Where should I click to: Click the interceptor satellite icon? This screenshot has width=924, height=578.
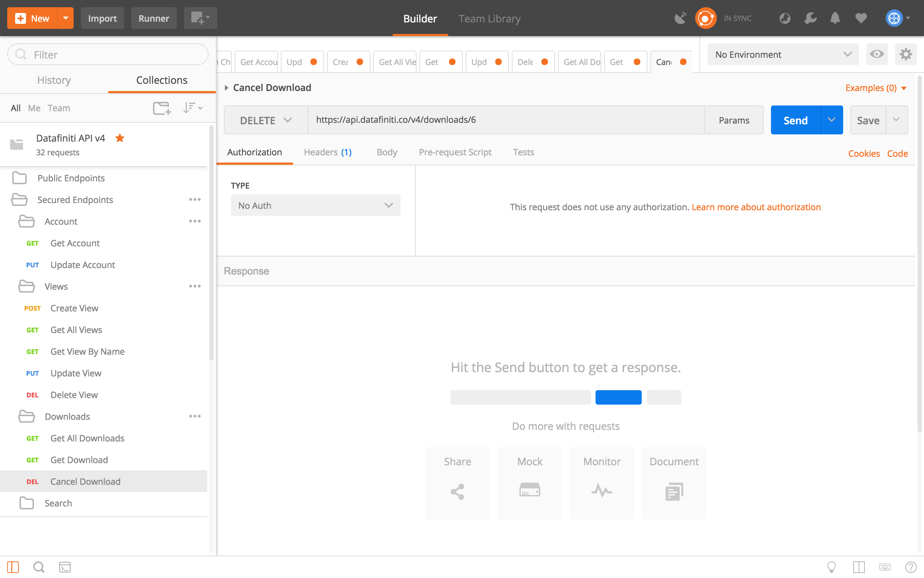coord(680,18)
